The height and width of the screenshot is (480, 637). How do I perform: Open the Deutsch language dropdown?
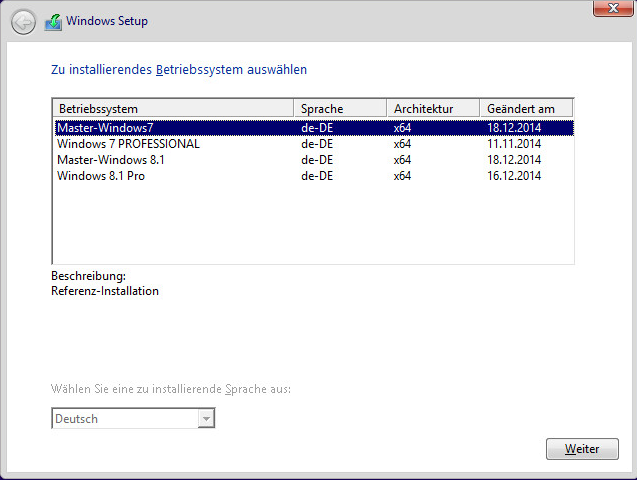[133, 418]
